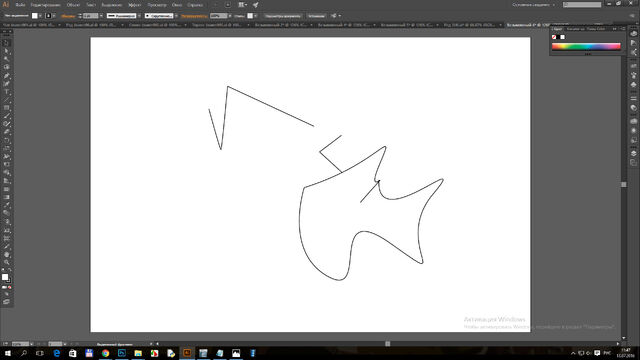This screenshot has width=640, height=360.
Task: Open Google Chrome from the taskbar
Action: click(105, 353)
